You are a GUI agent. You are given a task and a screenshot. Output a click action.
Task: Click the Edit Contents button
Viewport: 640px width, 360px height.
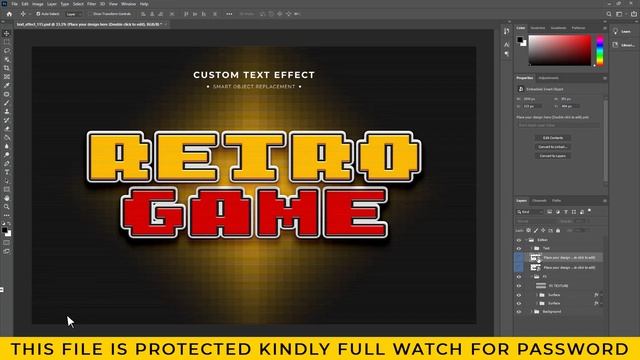coord(553,138)
